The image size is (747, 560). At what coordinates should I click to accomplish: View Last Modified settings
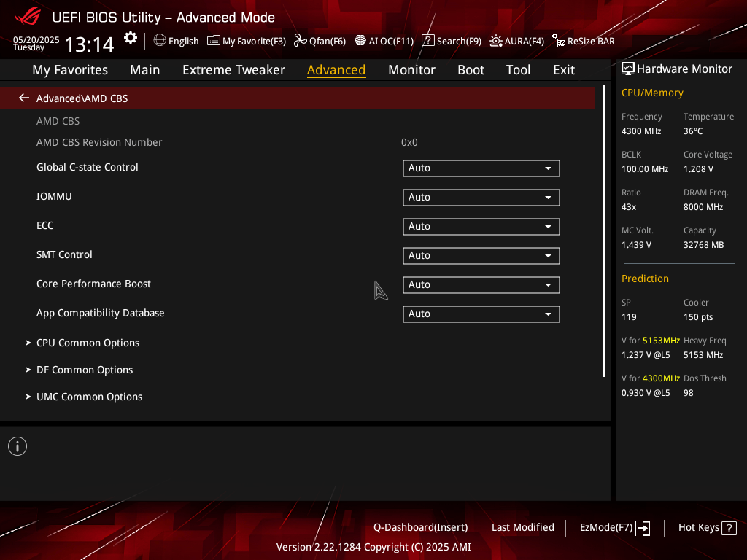(x=522, y=528)
